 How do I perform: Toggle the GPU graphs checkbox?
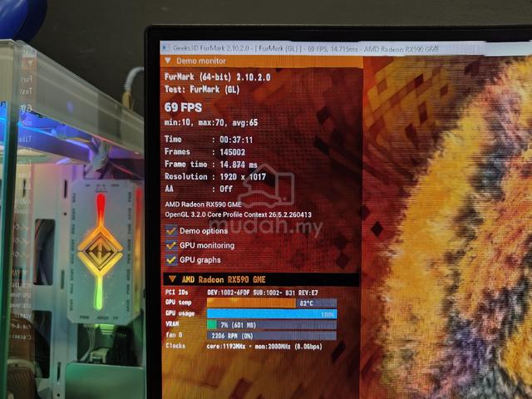coord(171,260)
